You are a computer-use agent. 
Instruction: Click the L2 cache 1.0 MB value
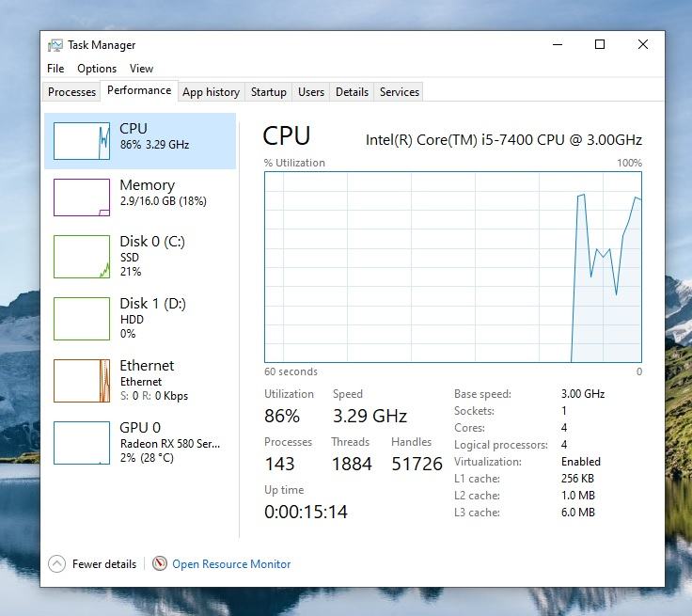578,496
